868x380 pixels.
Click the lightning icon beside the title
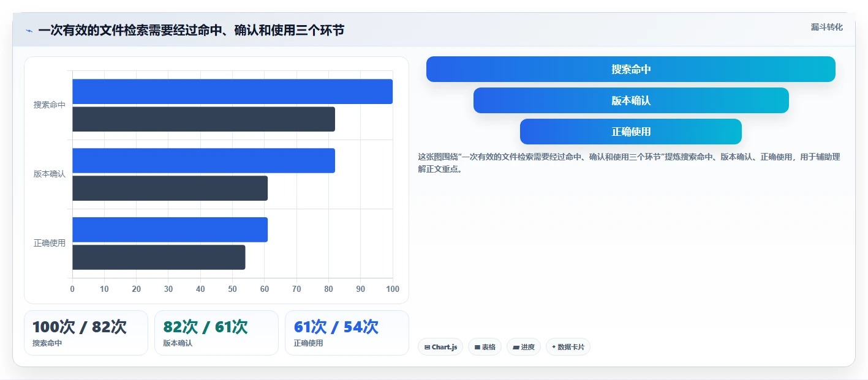(29, 31)
